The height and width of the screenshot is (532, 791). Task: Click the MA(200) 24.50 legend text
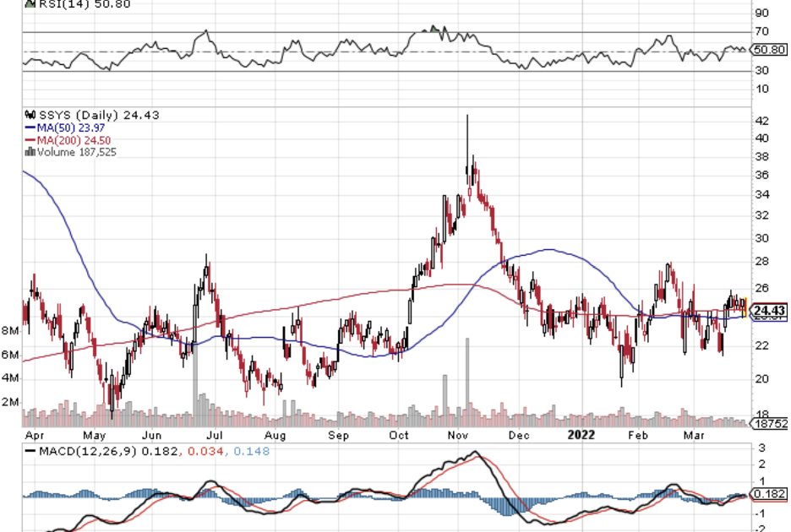tap(70, 140)
